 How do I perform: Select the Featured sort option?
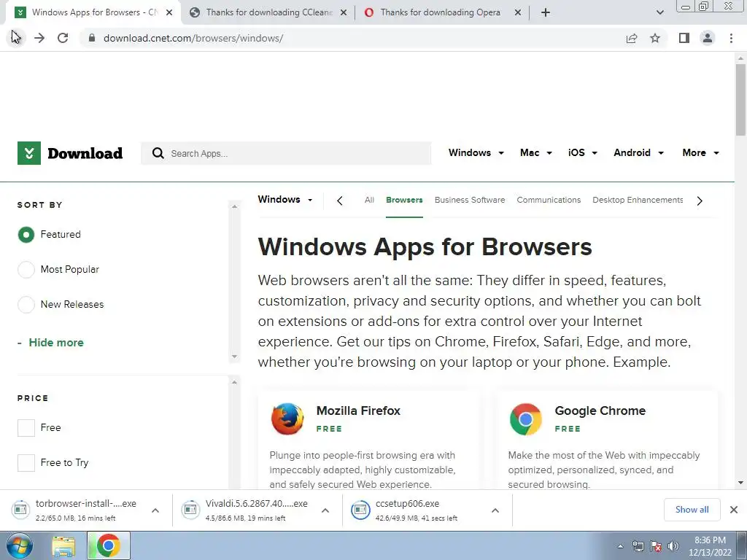click(26, 234)
